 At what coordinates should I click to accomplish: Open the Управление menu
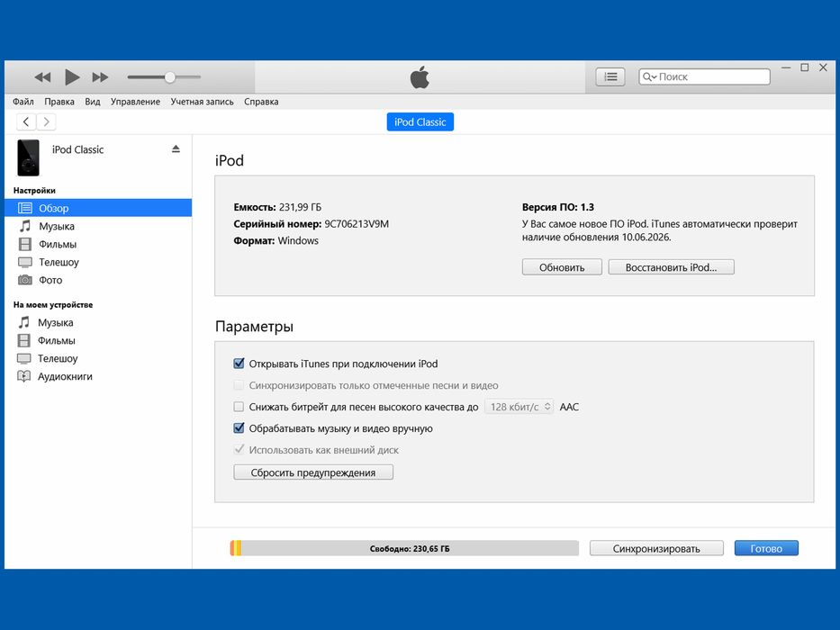pyautogui.click(x=135, y=101)
